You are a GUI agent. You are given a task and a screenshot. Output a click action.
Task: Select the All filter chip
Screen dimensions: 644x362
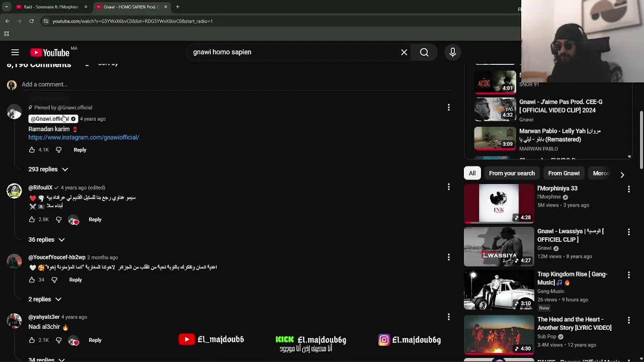pos(472,173)
